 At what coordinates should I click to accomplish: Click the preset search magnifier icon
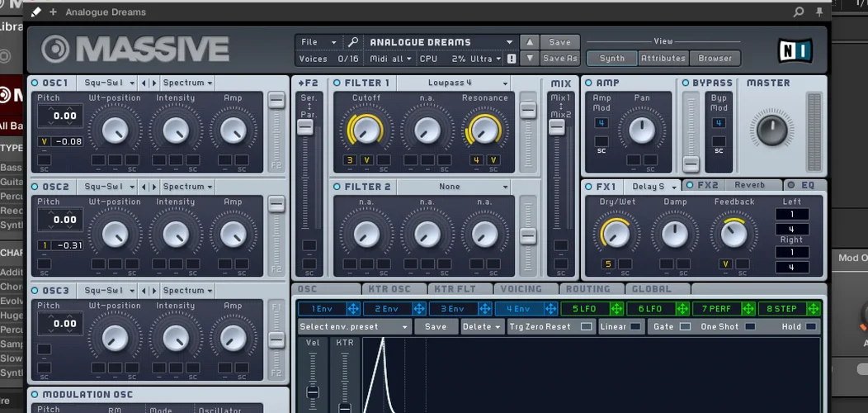(x=353, y=42)
